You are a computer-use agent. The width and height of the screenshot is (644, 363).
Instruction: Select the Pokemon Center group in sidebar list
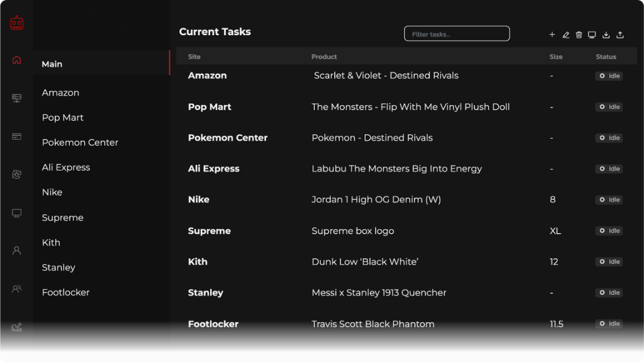click(80, 143)
